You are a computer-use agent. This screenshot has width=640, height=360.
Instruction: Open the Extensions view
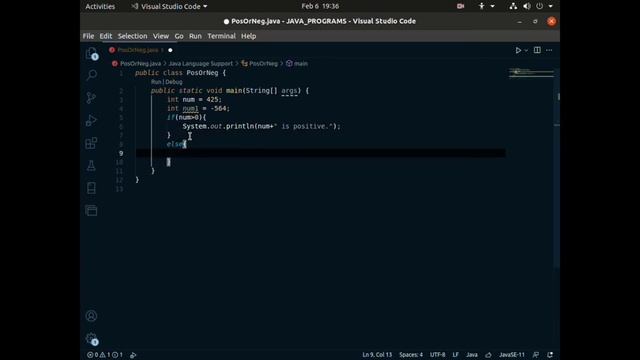point(91,143)
